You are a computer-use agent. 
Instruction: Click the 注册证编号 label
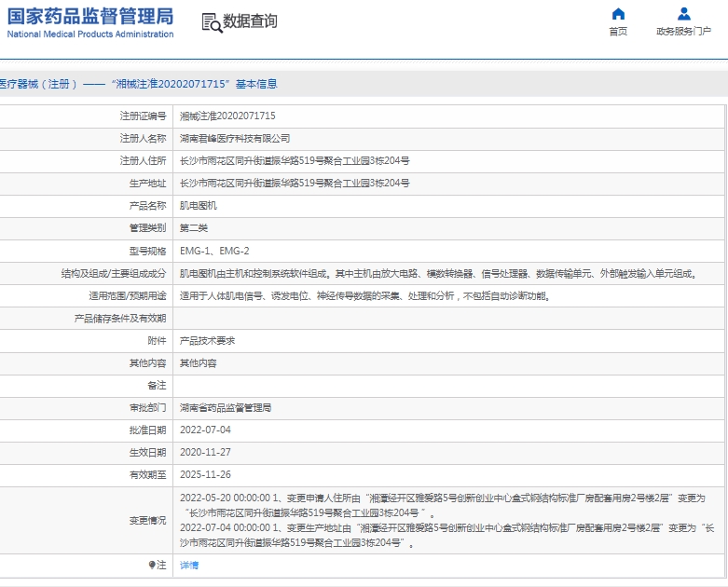tap(143, 116)
